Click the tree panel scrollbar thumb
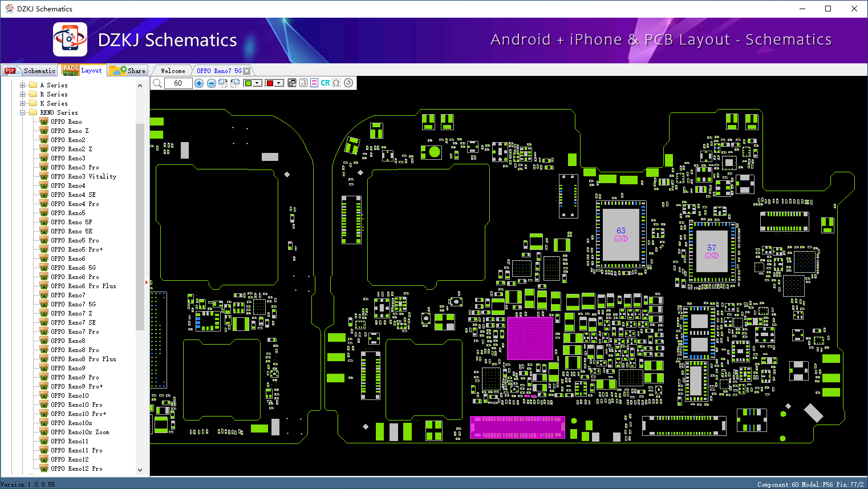Image resolution: width=868 pixels, height=489 pixels. click(x=140, y=227)
